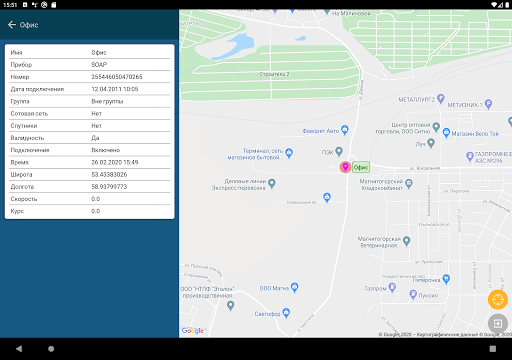Tap the Android home circle button
This screenshot has height=360, width=512.
51,349
